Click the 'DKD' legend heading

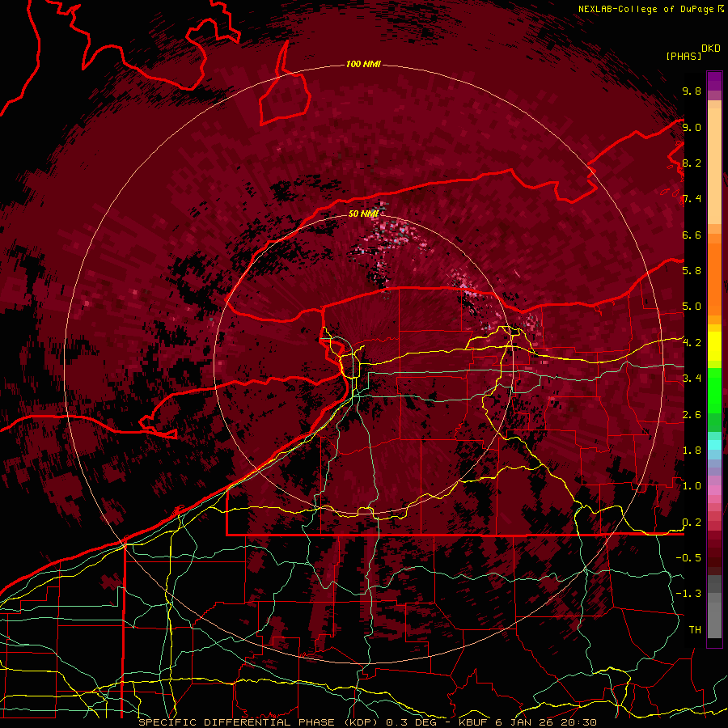tap(710, 49)
